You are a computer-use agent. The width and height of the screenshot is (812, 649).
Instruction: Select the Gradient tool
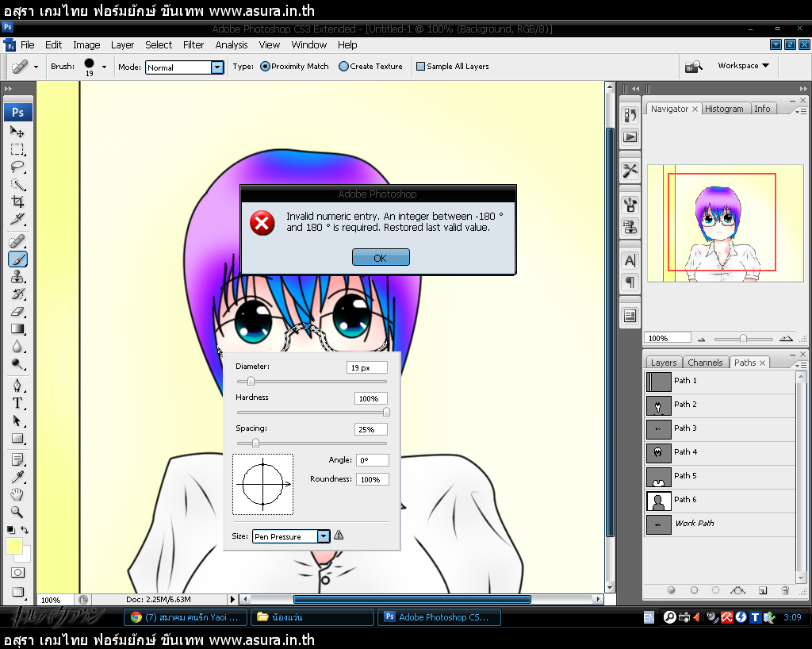point(17,329)
